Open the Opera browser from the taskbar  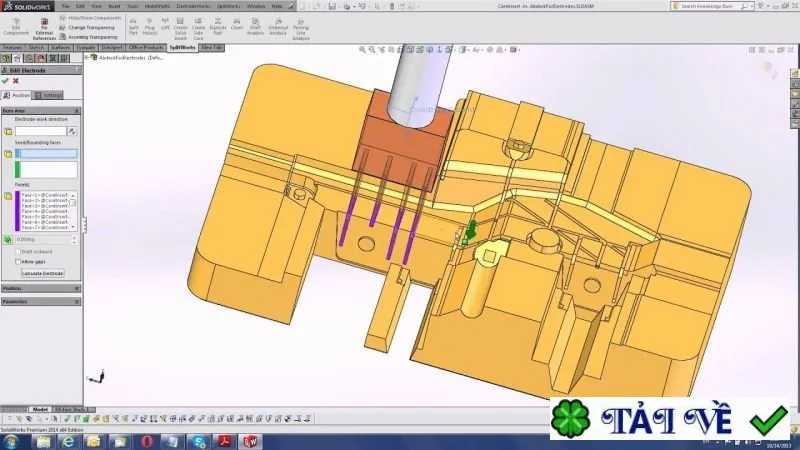tap(146, 442)
